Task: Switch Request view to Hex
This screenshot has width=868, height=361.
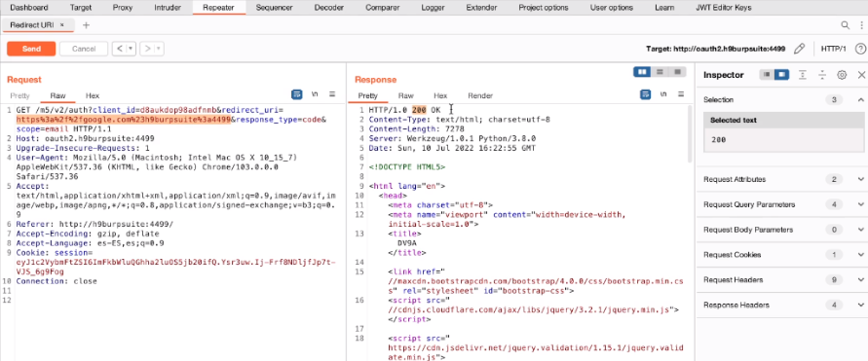Action: (92, 95)
